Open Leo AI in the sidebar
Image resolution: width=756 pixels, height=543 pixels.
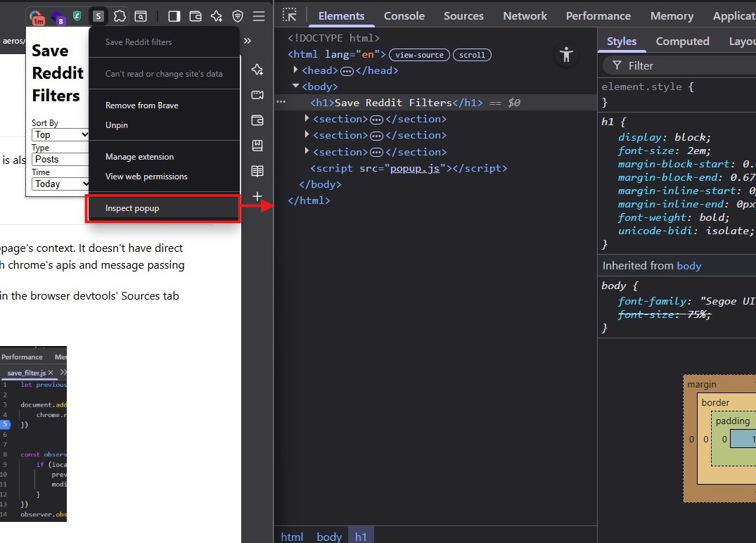pos(257,70)
